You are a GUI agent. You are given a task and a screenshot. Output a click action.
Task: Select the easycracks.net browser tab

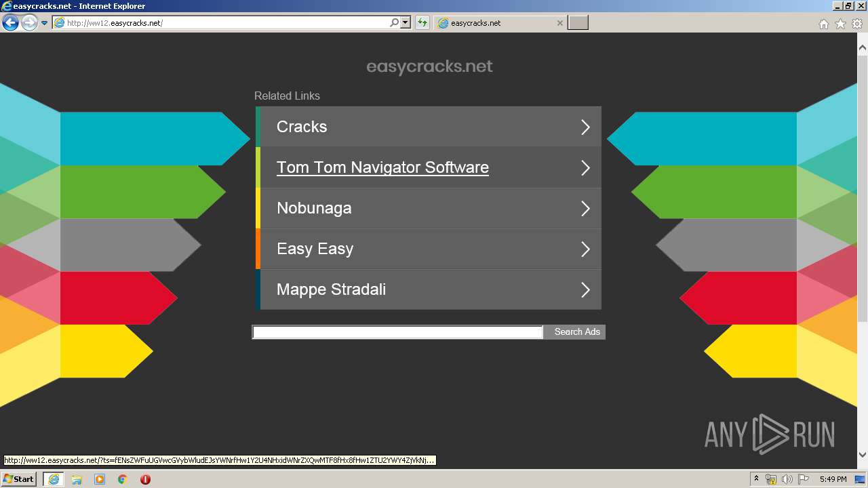(500, 23)
